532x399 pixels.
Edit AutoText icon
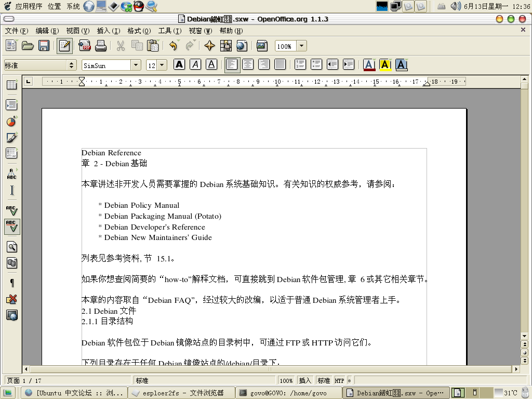click(x=12, y=174)
